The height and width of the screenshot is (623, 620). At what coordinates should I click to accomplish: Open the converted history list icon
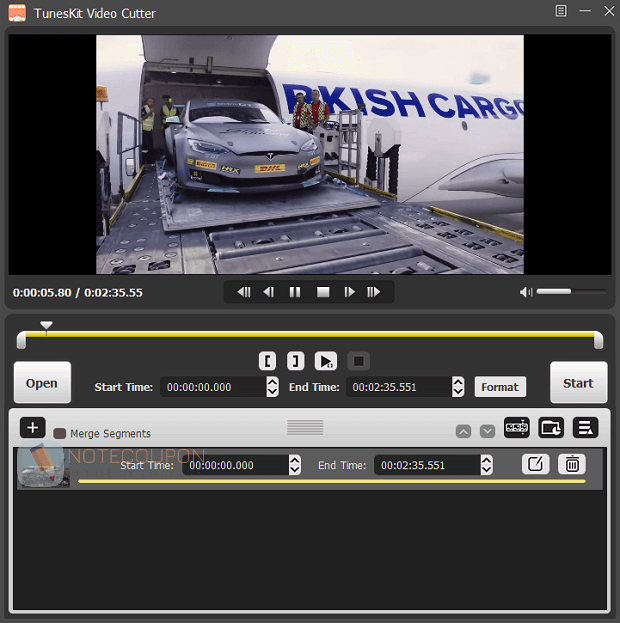(x=585, y=428)
